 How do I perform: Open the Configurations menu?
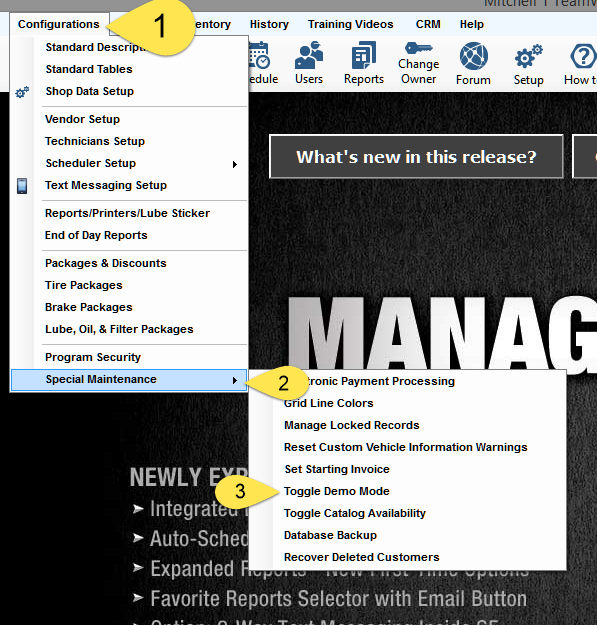59,24
